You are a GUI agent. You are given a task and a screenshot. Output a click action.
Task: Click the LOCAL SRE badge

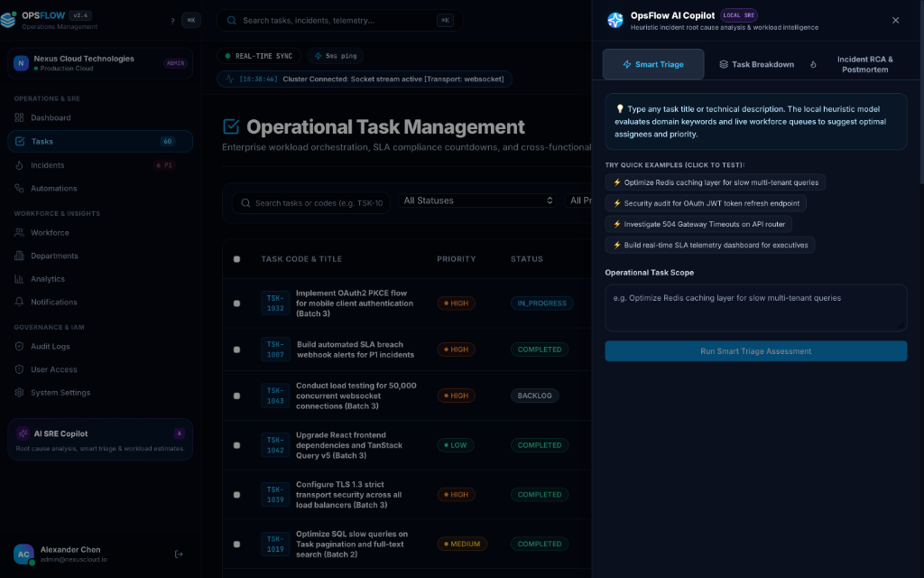[x=739, y=15]
